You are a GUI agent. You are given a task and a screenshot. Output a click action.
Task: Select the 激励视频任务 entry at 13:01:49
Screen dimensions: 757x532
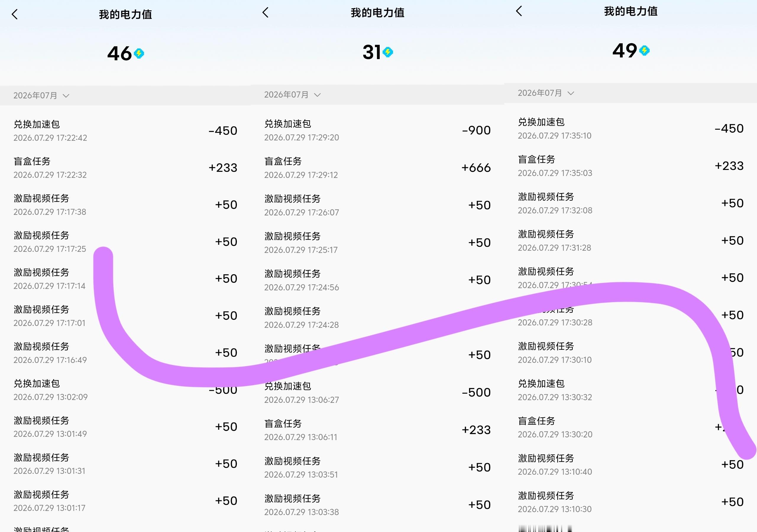tap(125, 427)
